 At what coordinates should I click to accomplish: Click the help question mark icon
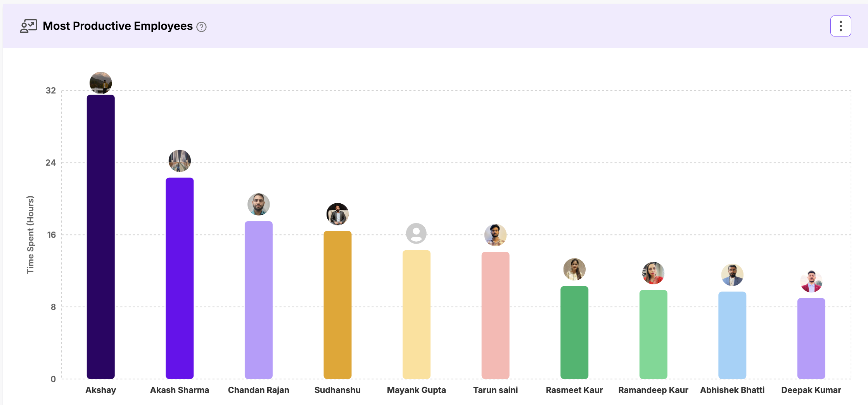[x=201, y=27]
